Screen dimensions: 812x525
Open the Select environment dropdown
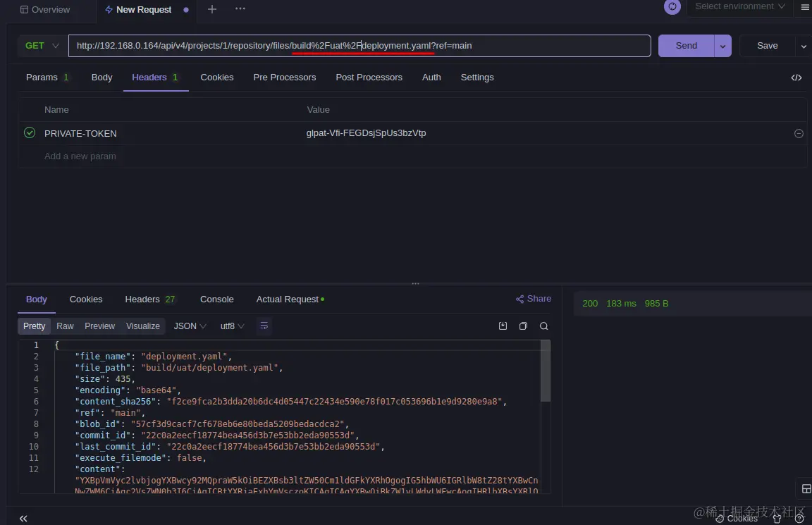click(x=740, y=6)
